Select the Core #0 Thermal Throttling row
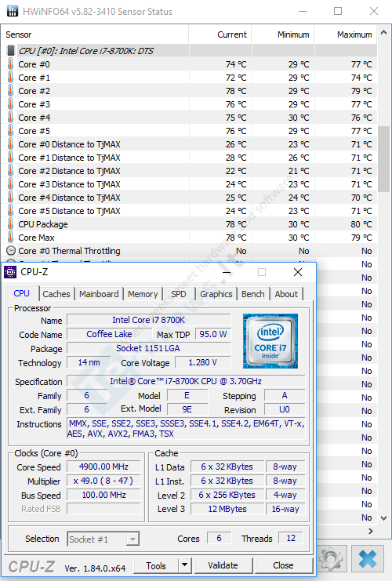Screen dimensions: 392x581 (x=189, y=251)
